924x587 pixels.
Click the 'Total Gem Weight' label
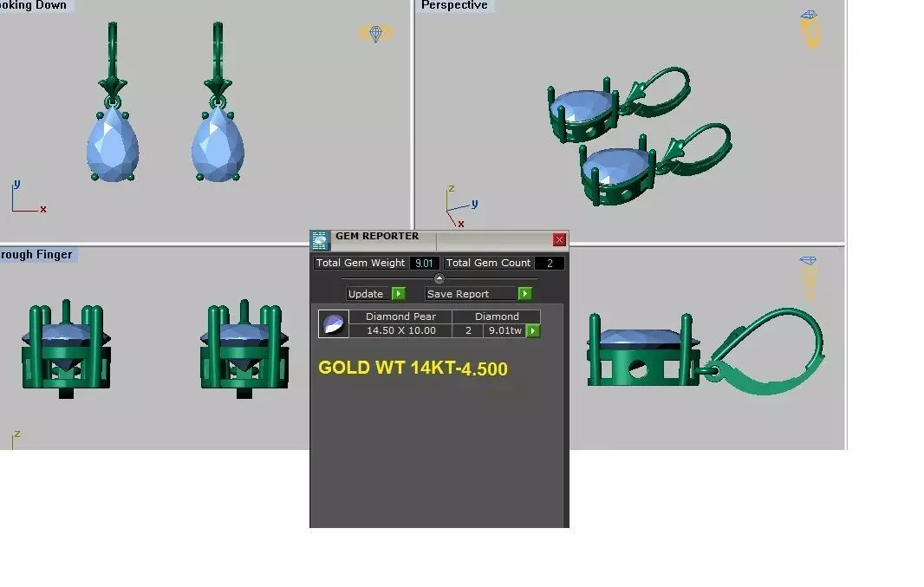click(360, 263)
